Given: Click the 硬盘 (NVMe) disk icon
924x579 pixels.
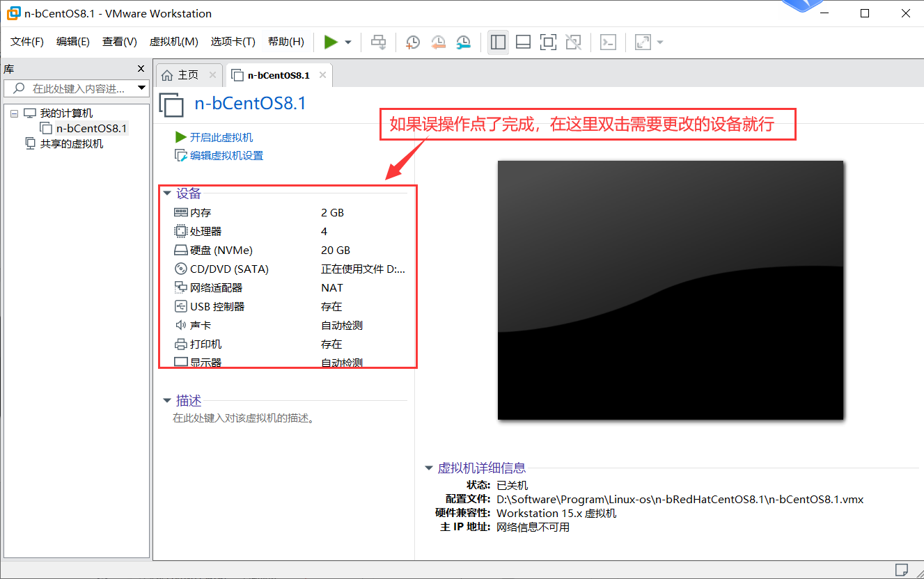Looking at the screenshot, I should (180, 250).
